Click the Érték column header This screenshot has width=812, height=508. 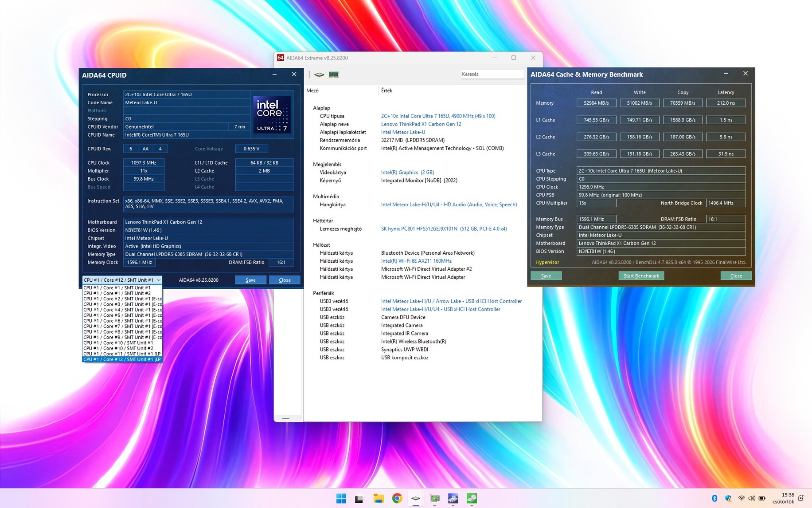[x=386, y=91]
